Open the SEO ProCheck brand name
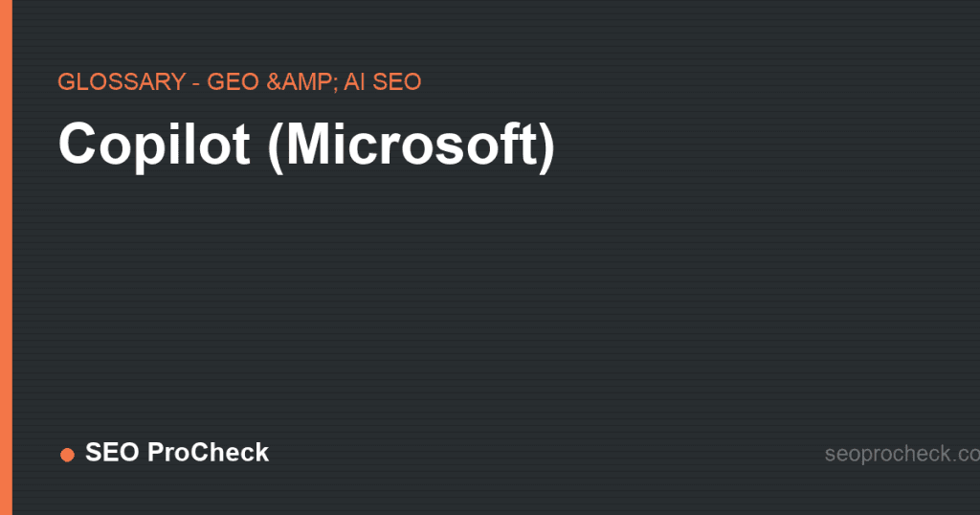This screenshot has height=515, width=980. point(177,453)
